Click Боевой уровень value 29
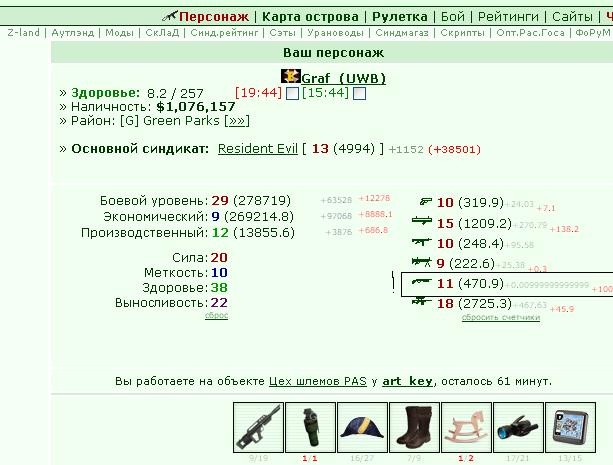 tap(220, 200)
